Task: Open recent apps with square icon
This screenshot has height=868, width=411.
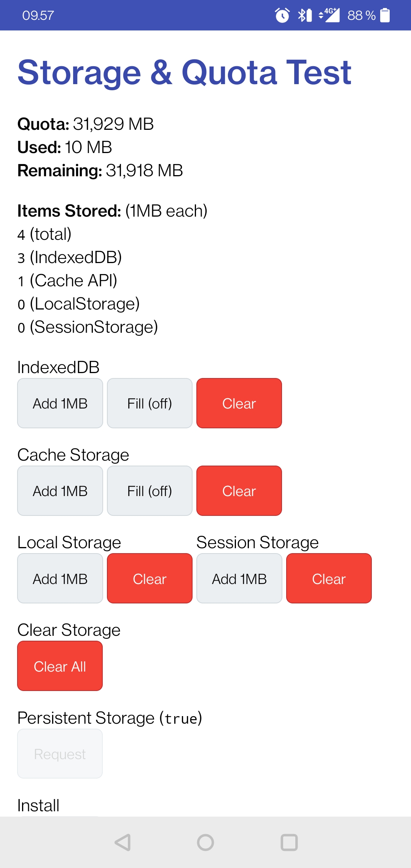Action: coord(289,842)
